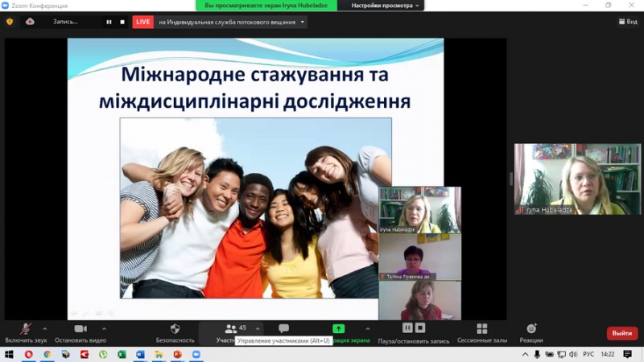This screenshot has width=644, height=362.
Task: Toggle camera with Остановить видео button
Action: pyautogui.click(x=80, y=329)
